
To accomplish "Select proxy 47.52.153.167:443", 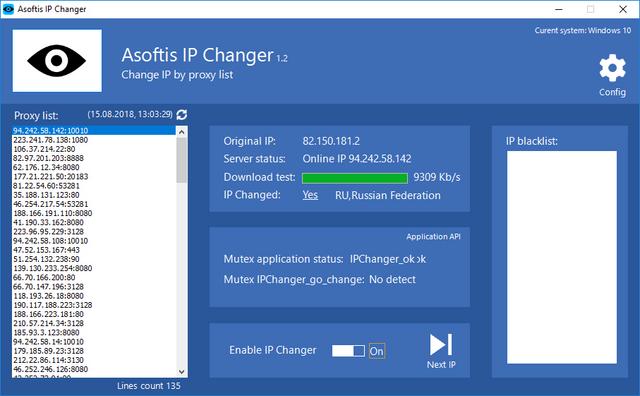I will pos(94,250).
